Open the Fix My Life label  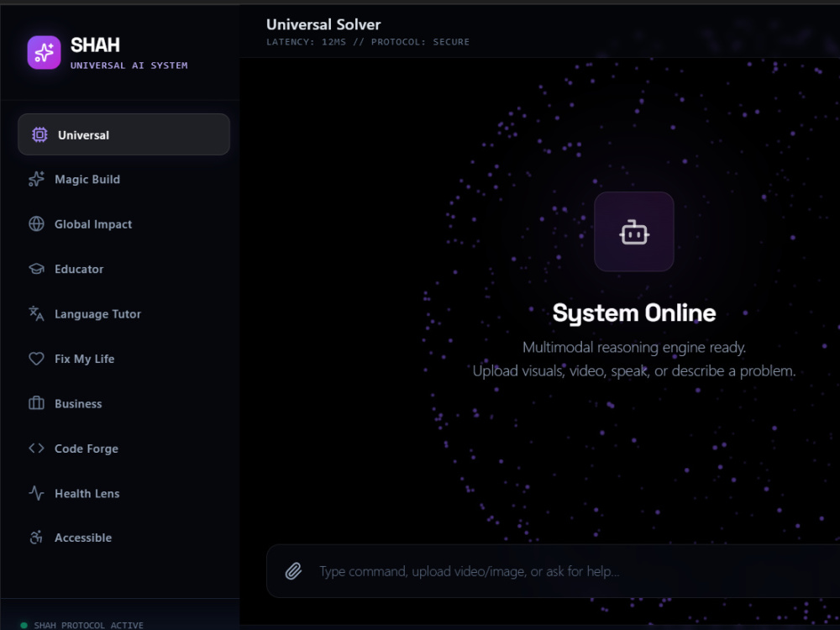(x=85, y=359)
